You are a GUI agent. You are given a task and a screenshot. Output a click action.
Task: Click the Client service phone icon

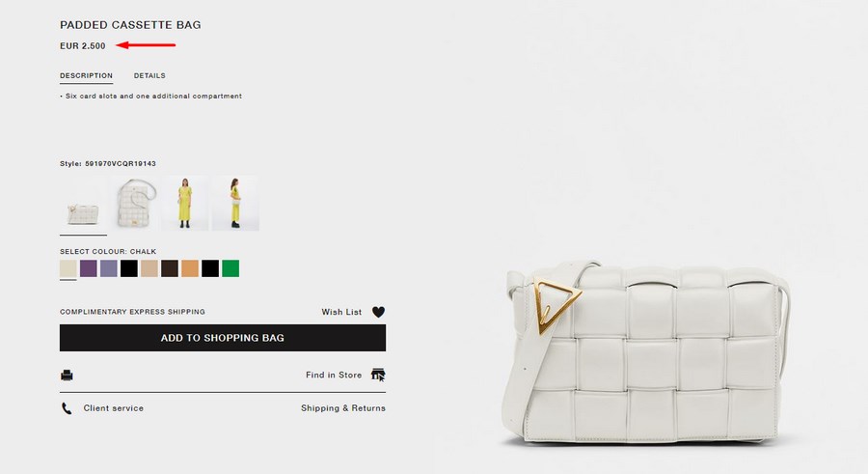(67, 408)
